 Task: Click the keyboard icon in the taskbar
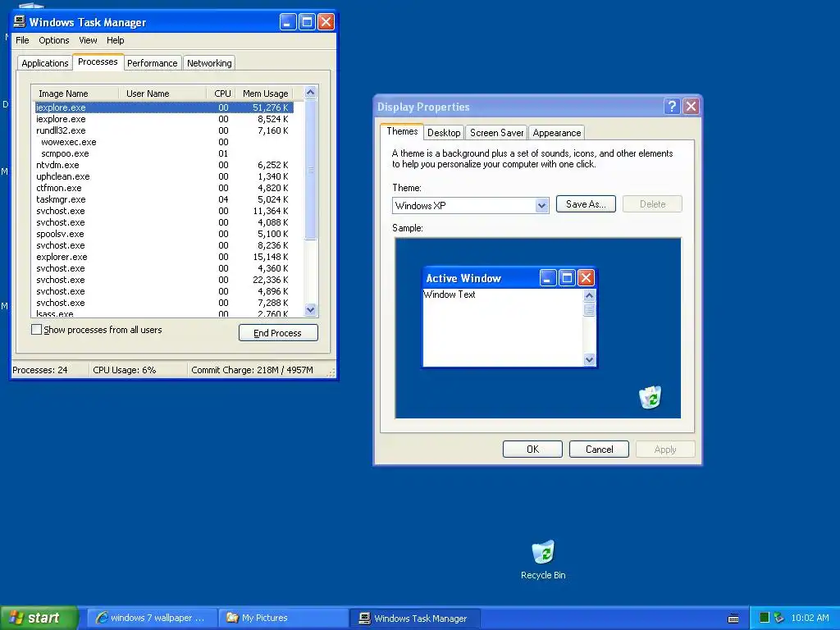(x=733, y=619)
